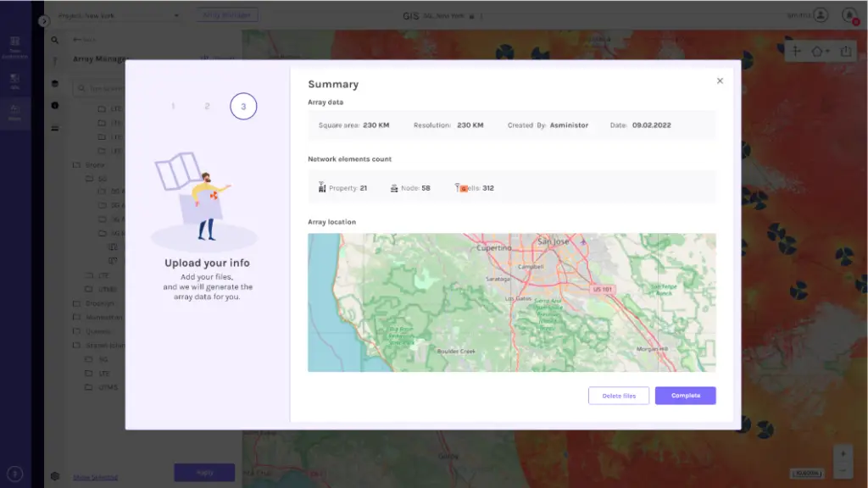Close the Summary dialog
Image resolution: width=868 pixels, height=488 pixels.
(x=720, y=81)
